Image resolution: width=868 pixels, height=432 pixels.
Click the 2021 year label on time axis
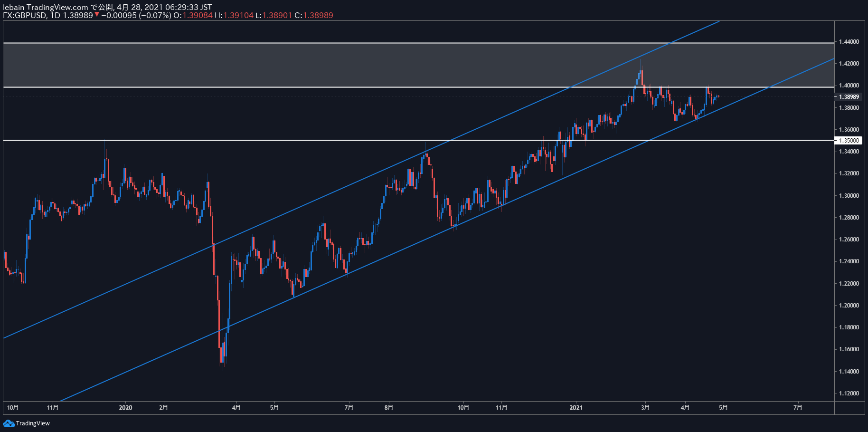(576, 407)
